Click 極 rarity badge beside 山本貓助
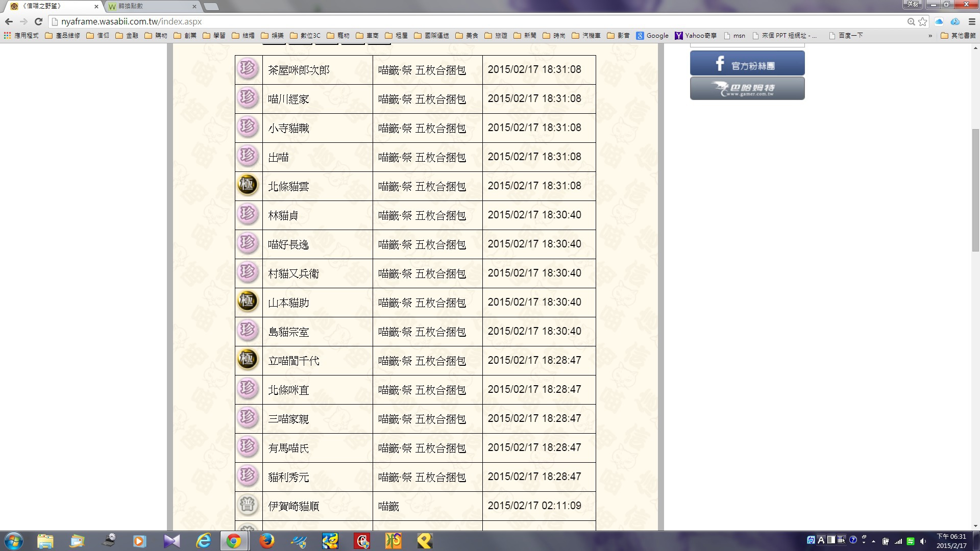Image resolution: width=980 pixels, height=551 pixels. [248, 301]
